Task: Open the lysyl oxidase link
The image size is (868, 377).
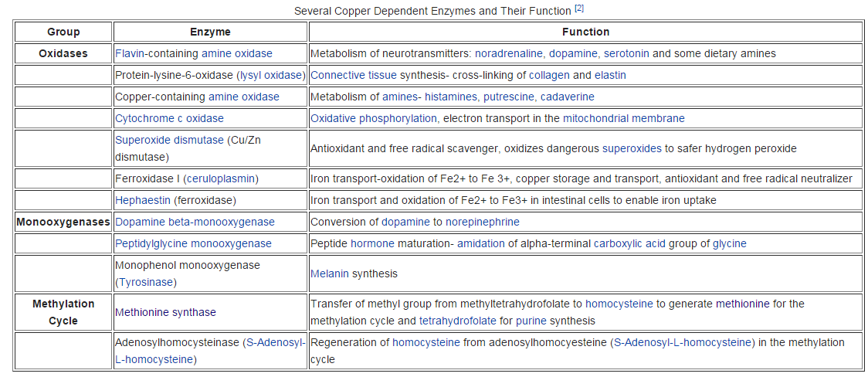Action: 271,75
